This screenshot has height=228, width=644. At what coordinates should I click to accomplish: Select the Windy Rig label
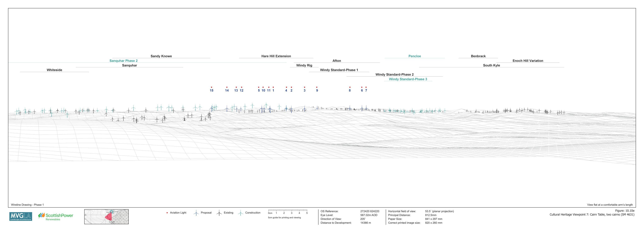click(x=304, y=65)
